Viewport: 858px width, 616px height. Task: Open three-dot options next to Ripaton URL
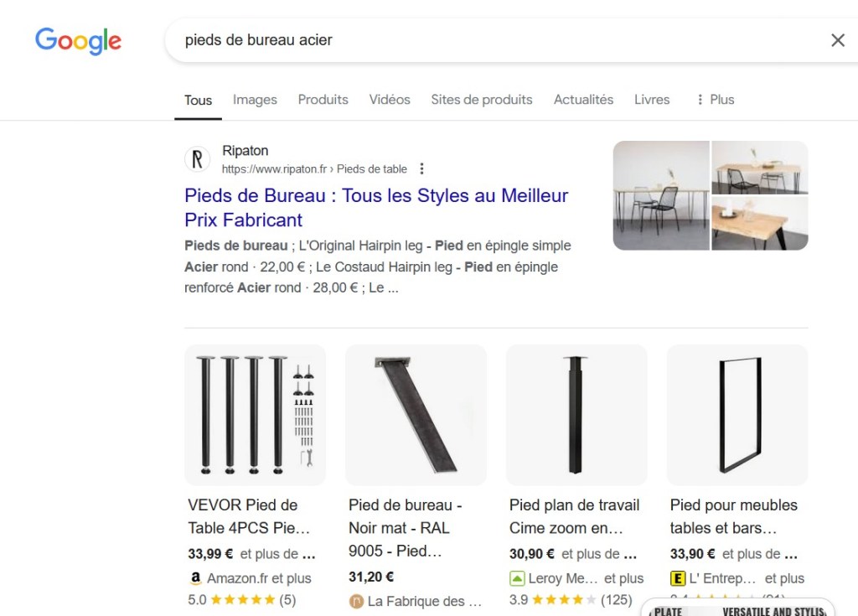click(421, 168)
